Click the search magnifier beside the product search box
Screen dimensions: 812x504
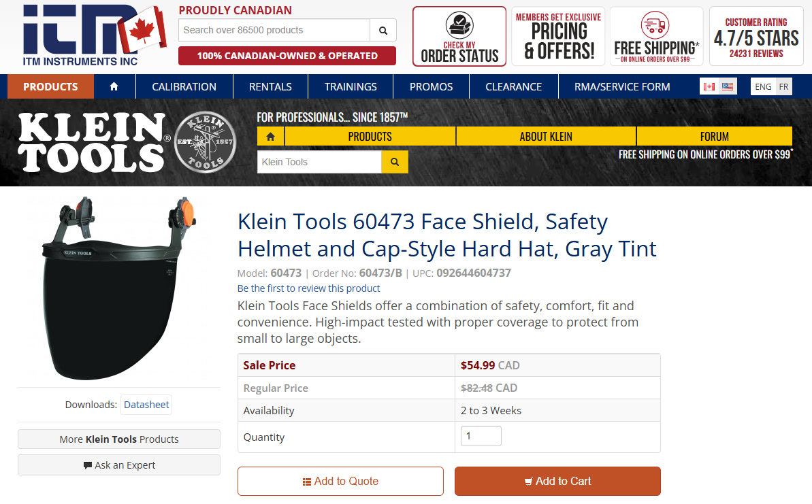click(x=383, y=30)
